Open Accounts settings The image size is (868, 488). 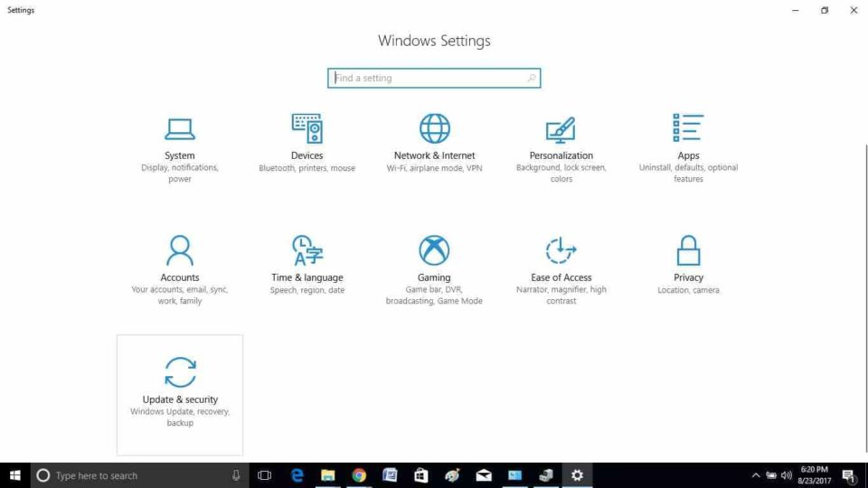click(179, 268)
